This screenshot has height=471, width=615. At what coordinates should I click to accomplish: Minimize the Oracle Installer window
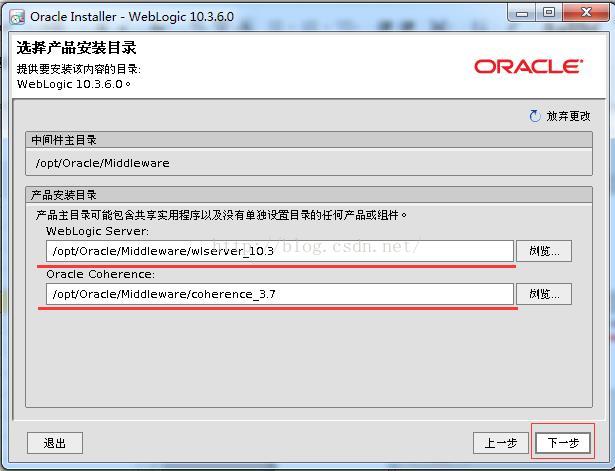522,13
